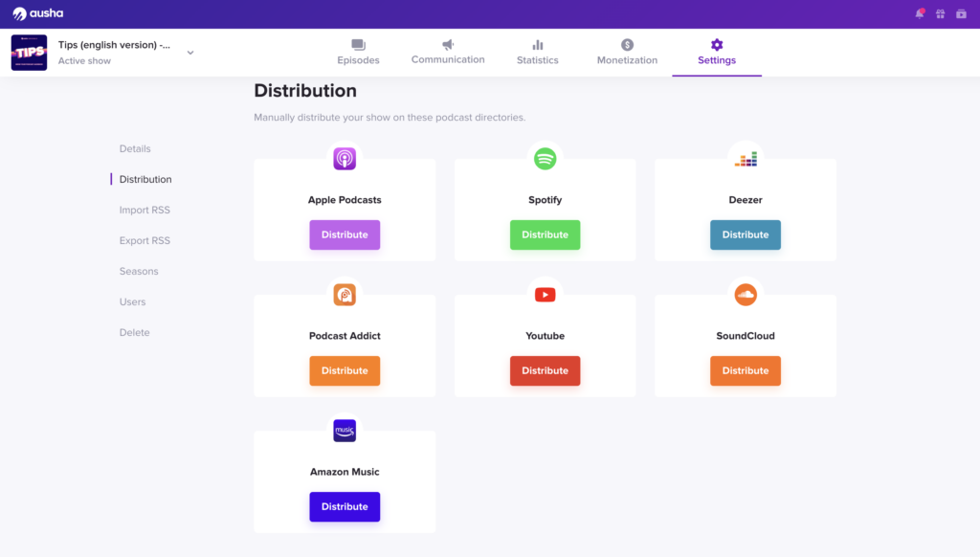Viewport: 980px width, 557px height.
Task: Distribute the show to Amazon Music
Action: (345, 507)
